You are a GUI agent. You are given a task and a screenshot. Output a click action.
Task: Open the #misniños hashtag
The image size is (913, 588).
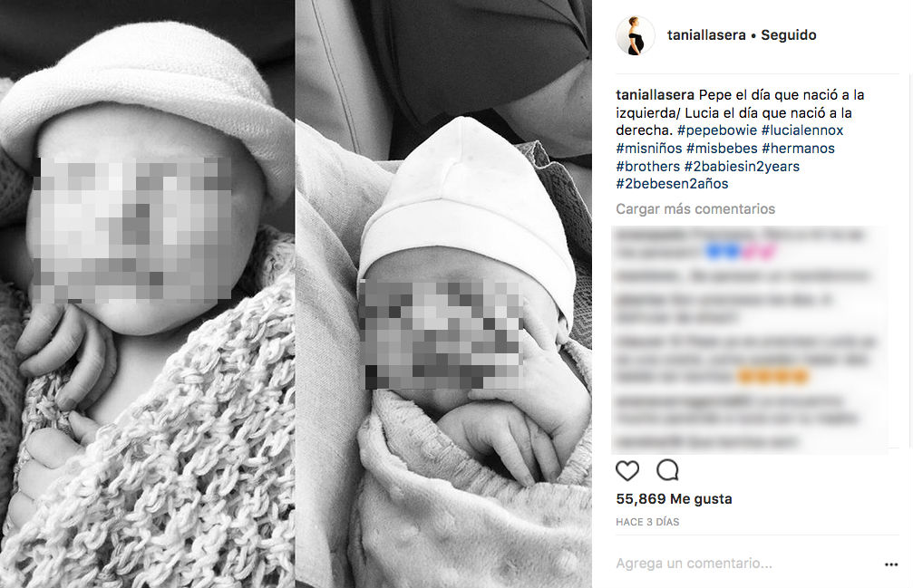648,149
